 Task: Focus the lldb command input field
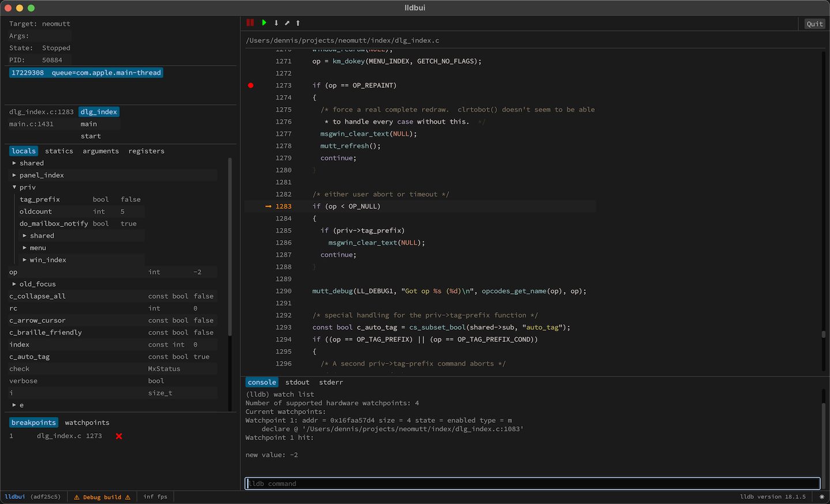pyautogui.click(x=532, y=483)
